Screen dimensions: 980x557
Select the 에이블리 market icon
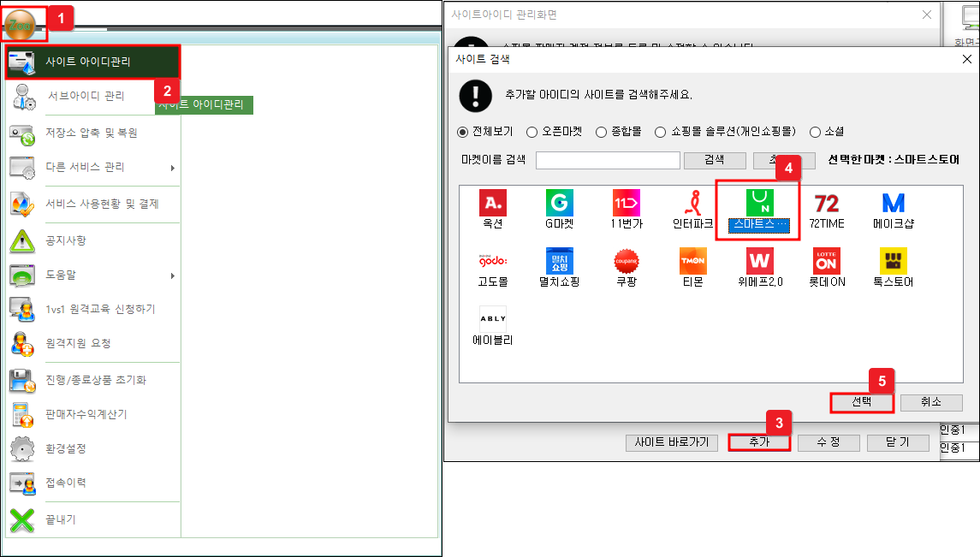point(492,319)
